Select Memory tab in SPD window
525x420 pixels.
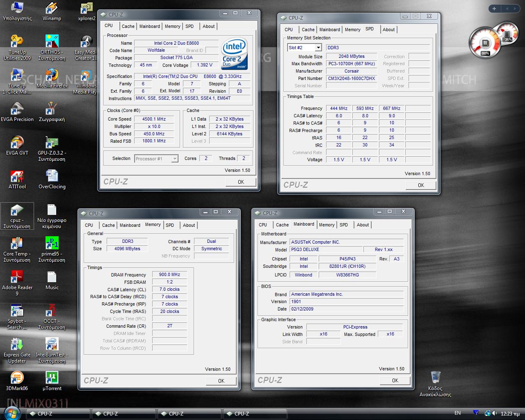(x=353, y=30)
